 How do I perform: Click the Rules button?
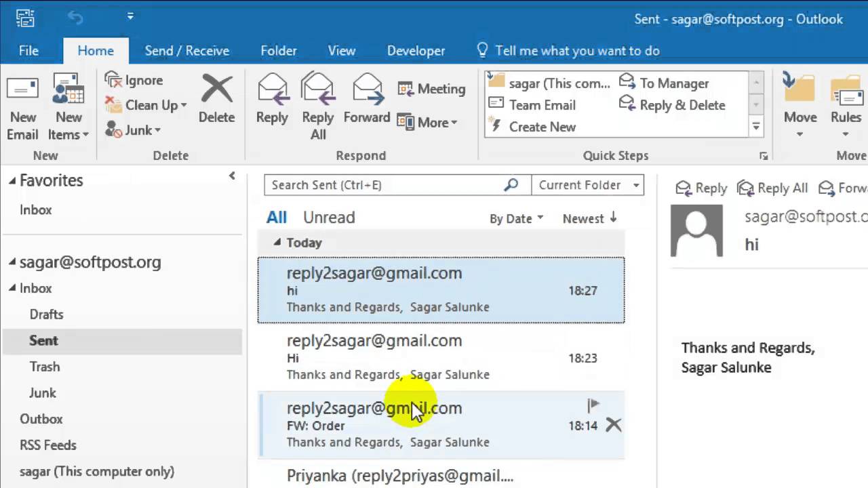click(846, 107)
